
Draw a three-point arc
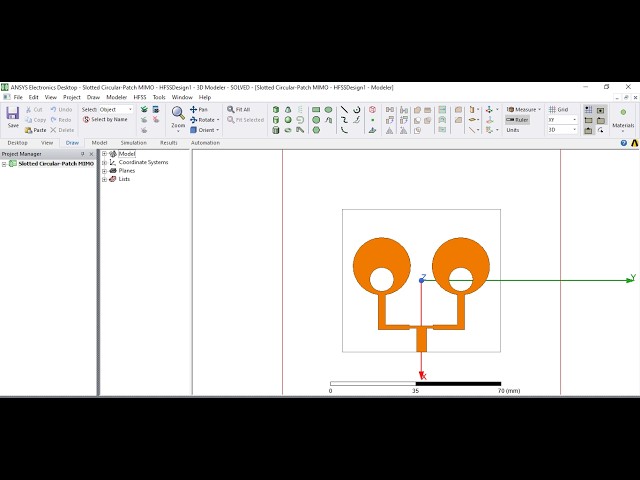pos(344,130)
